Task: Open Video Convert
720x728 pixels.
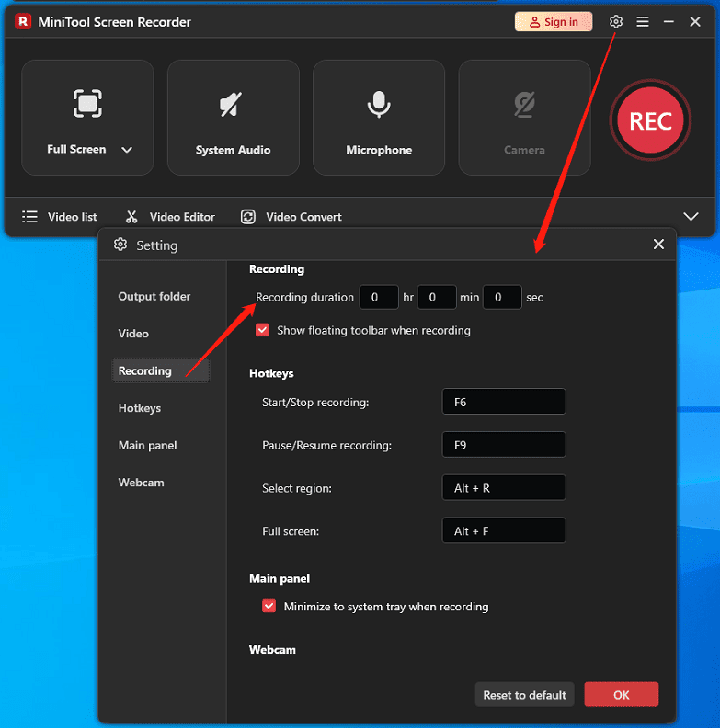Action: tap(303, 217)
